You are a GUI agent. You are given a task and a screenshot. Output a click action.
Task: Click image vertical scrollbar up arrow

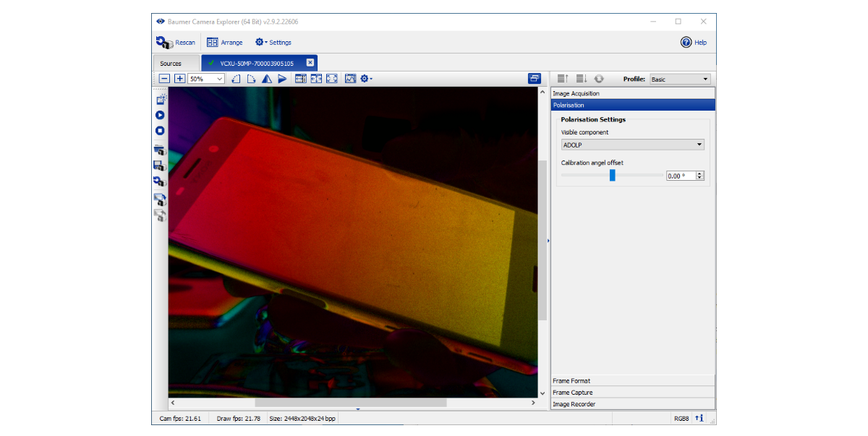(x=543, y=93)
